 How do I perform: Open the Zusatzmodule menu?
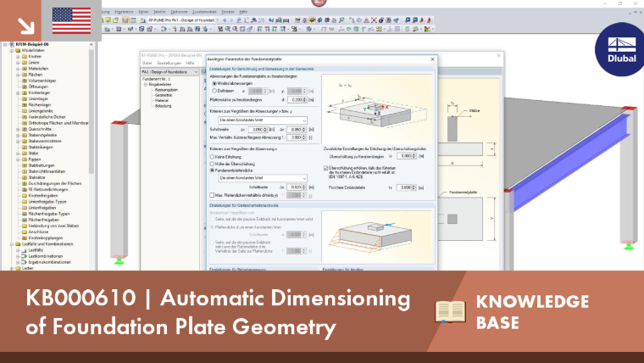point(204,12)
